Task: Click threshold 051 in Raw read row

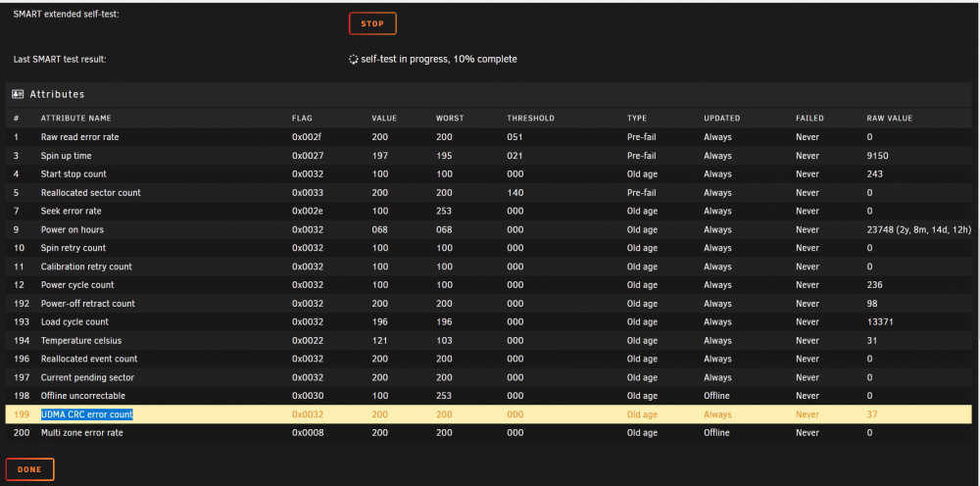Action: tap(515, 137)
